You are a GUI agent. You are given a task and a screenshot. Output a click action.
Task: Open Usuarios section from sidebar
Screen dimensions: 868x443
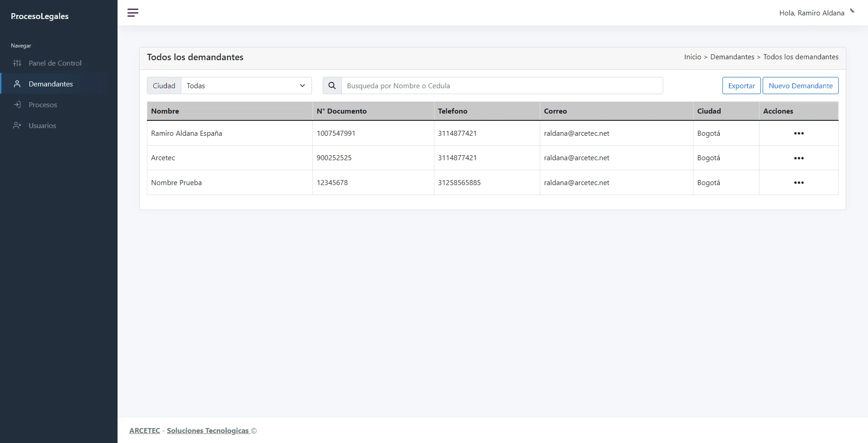(42, 125)
